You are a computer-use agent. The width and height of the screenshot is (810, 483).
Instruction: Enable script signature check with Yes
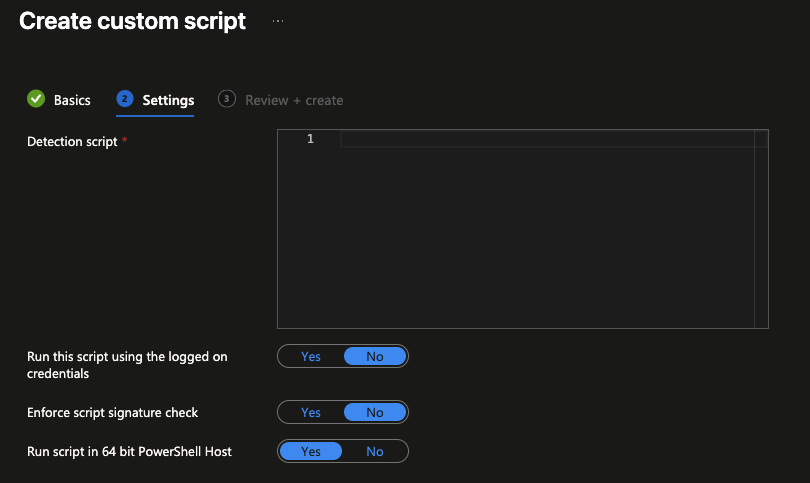pyautogui.click(x=311, y=412)
